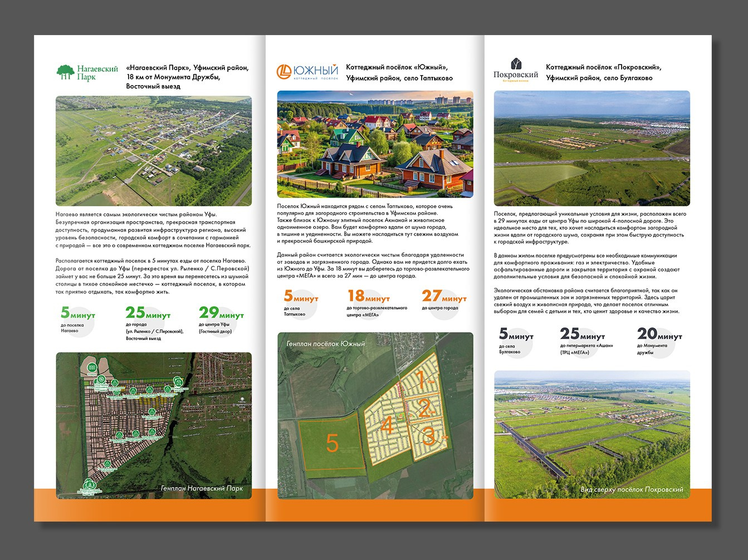This screenshot has width=748, height=560.
Task: Select section number 4 on Южный genplan
Action: click(387, 426)
